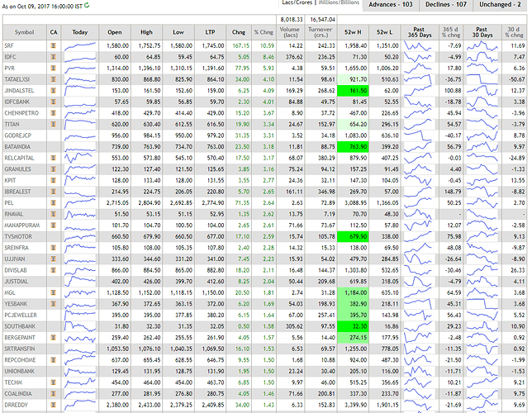Sort by Turnover (crs.) column header
The height and width of the screenshot is (413, 532).
320,32
